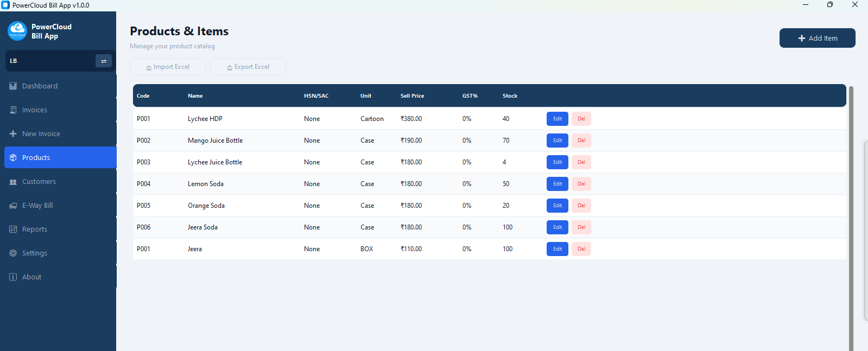Image resolution: width=868 pixels, height=351 pixels.
Task: Click the Reports icon in sidebar
Action: coord(13,229)
